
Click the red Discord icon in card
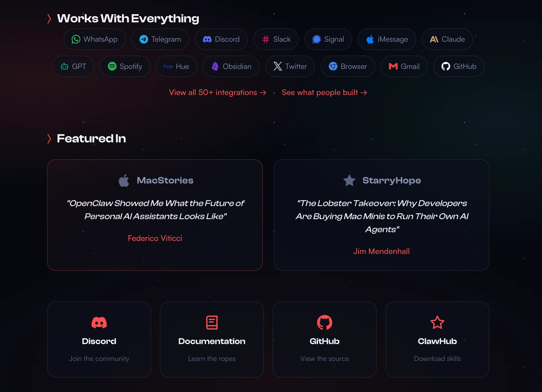pos(99,323)
